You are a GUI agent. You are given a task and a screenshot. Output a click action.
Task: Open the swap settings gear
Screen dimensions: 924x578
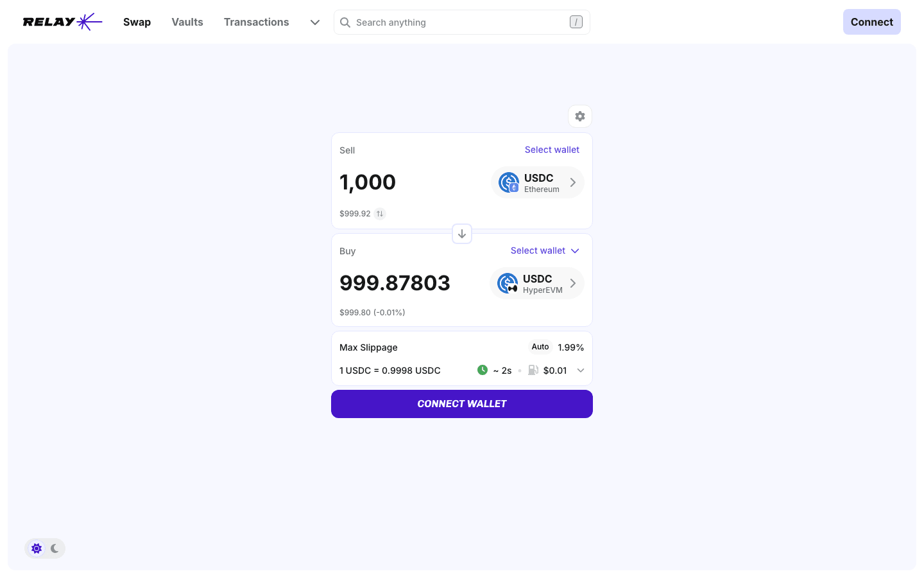(x=580, y=116)
